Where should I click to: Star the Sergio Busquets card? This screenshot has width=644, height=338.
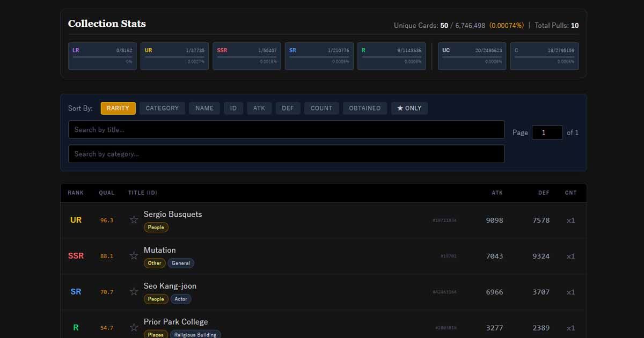click(134, 220)
